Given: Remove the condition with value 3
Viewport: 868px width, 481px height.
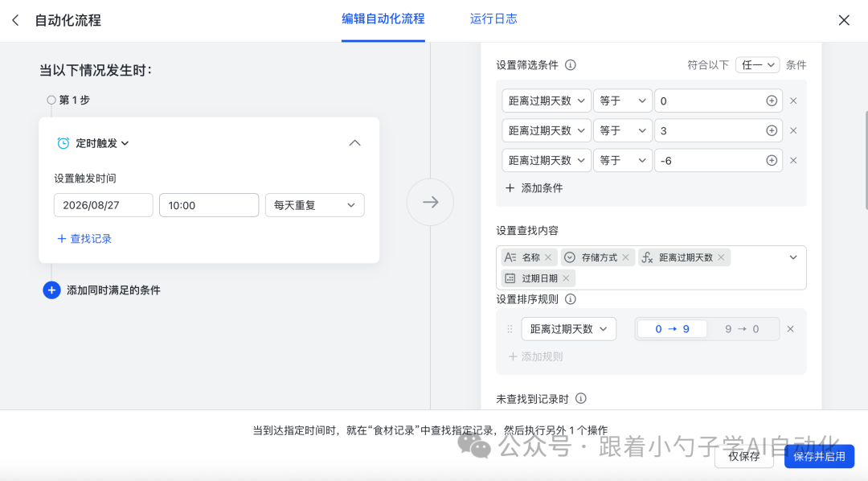Looking at the screenshot, I should 793,131.
